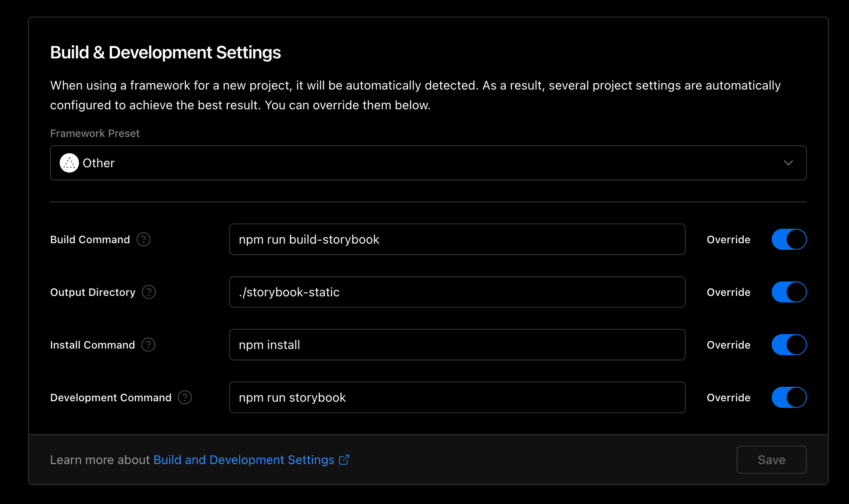
Task: Turn off the Output Directory override toggle
Action: (789, 292)
